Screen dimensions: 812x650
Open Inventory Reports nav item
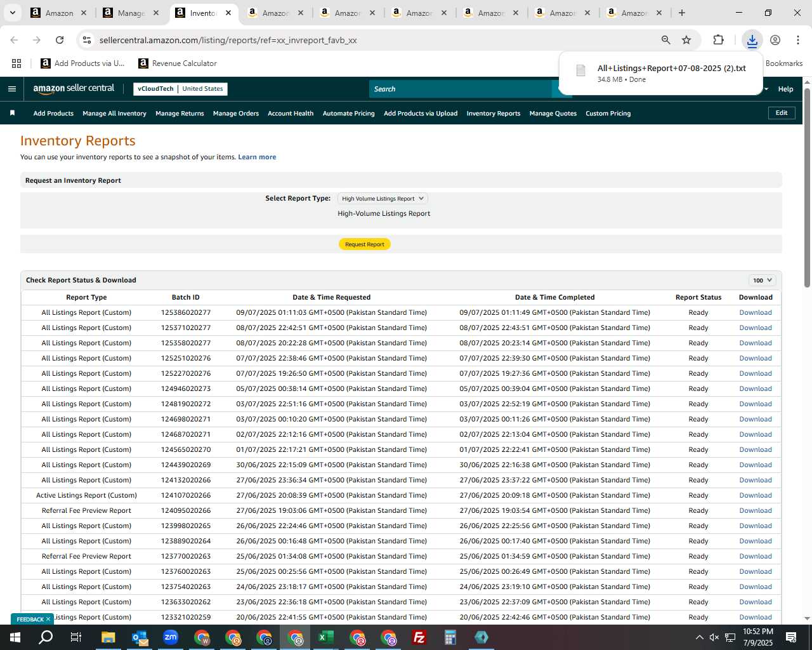coord(494,113)
